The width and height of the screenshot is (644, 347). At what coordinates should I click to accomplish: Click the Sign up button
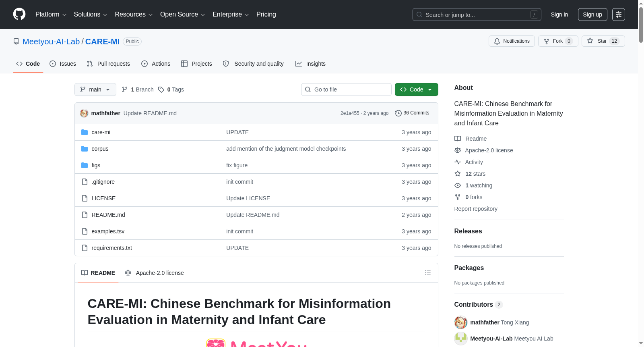[592, 15]
